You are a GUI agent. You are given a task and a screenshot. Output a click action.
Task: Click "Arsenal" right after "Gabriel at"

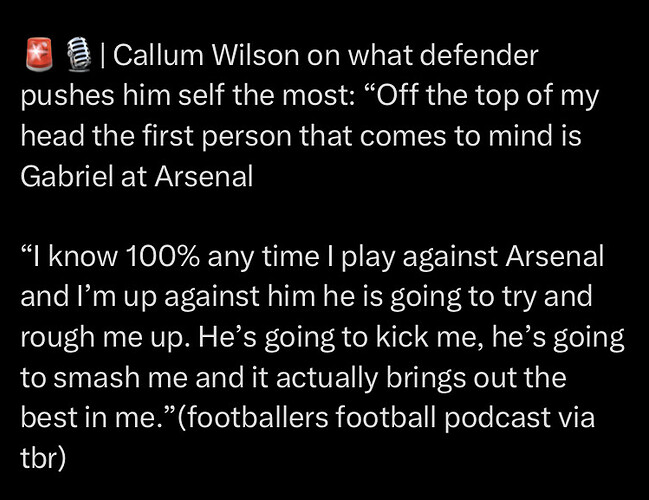204,176
